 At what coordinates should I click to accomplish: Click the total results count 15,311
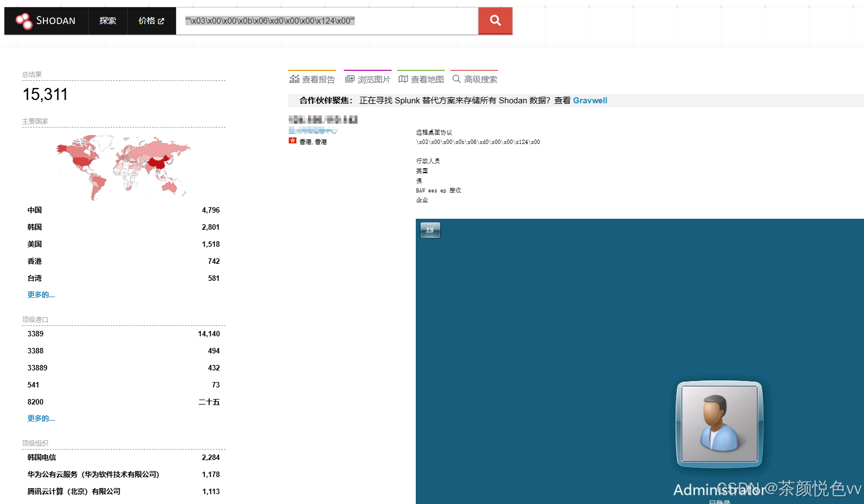[x=45, y=95]
